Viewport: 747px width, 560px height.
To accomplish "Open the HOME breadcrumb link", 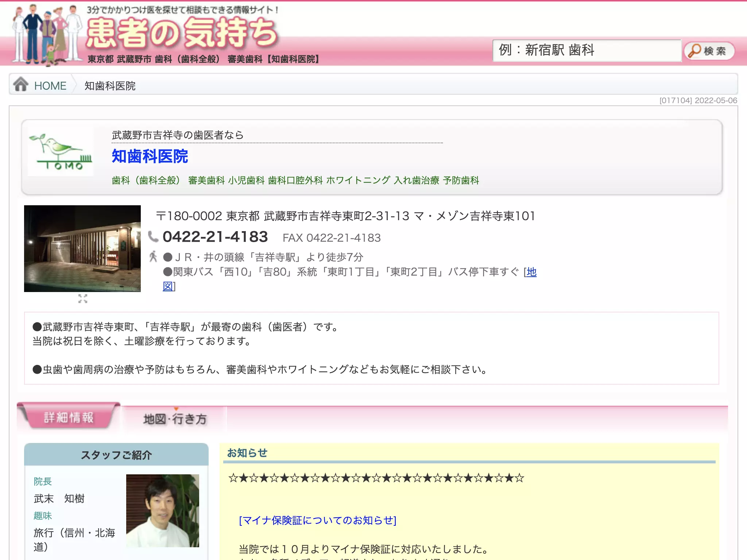I will click(50, 86).
